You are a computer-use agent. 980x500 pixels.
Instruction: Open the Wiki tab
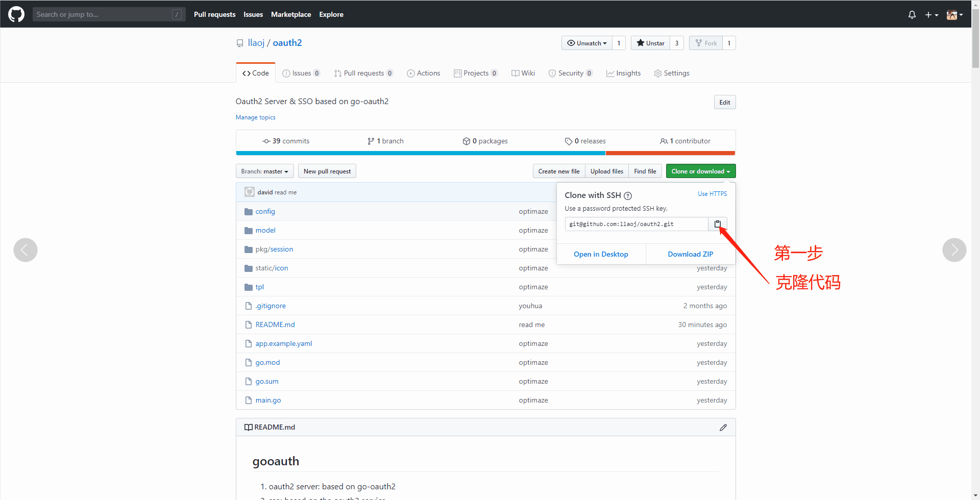tap(523, 73)
